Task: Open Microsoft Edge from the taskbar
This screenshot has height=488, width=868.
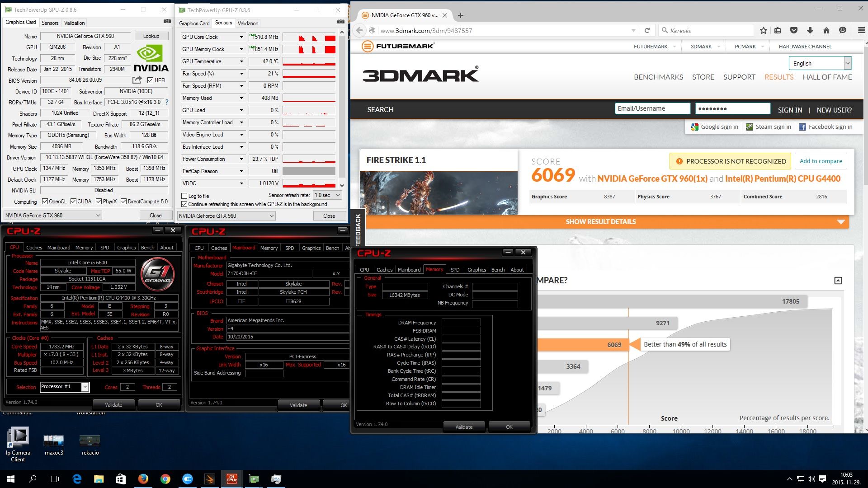Action: click(x=77, y=479)
